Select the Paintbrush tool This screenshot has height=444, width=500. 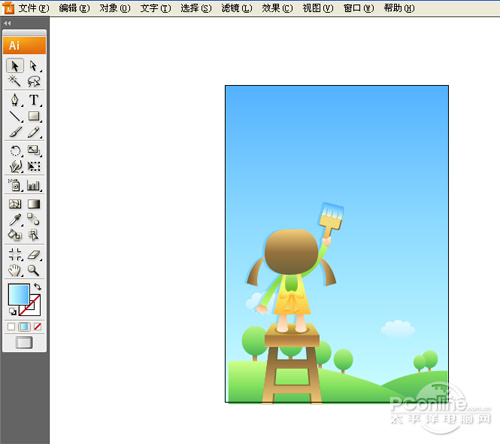click(x=15, y=132)
